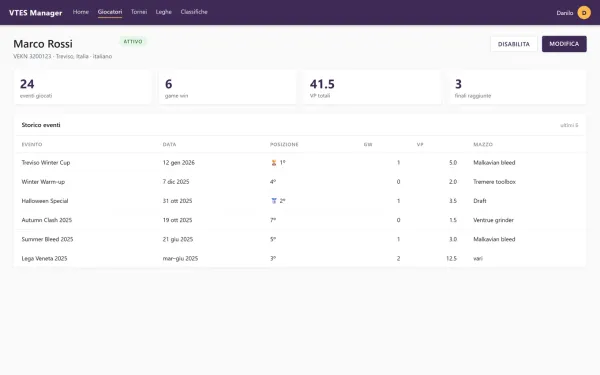This screenshot has height=375, width=600.
Task: Click the VEKN 3200123 subtitle line
Action: click(62, 56)
